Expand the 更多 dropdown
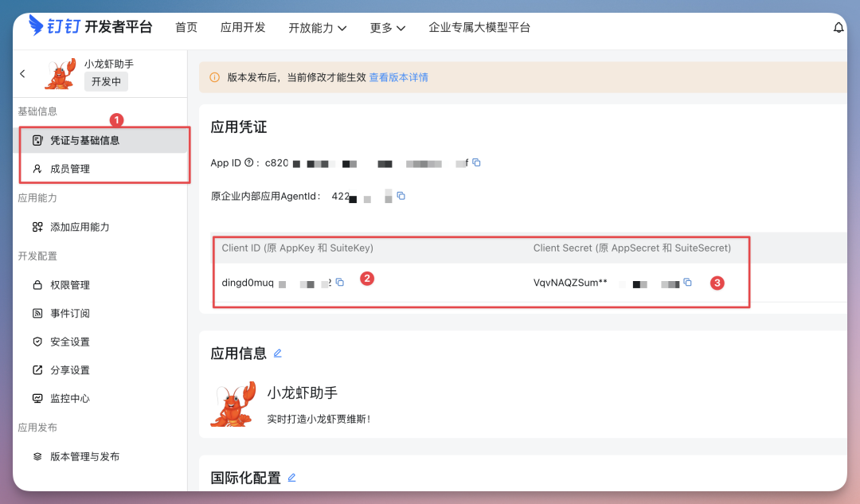This screenshot has width=860, height=504. point(387,26)
